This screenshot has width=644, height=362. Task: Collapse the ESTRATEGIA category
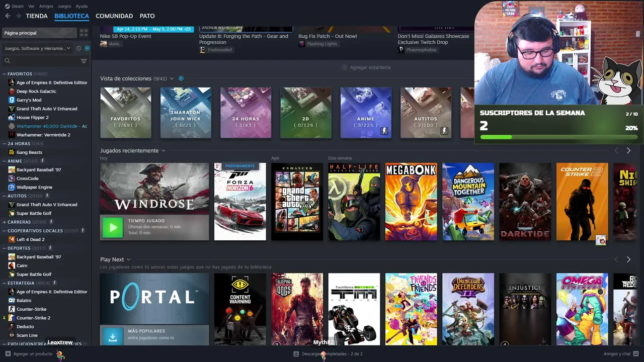click(5, 283)
